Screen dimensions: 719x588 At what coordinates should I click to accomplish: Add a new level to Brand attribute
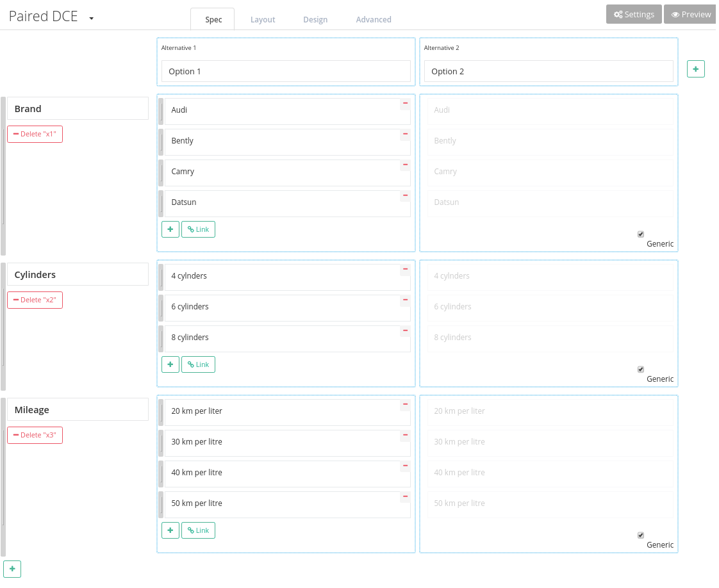170,229
